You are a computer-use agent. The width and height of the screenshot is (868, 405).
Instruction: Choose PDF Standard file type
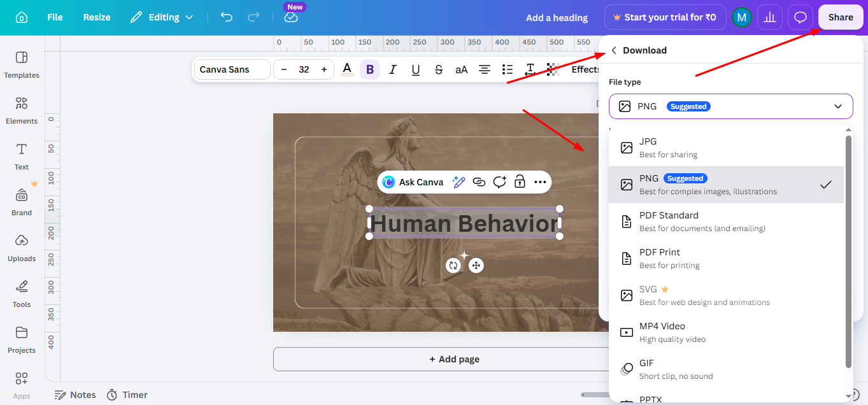(726, 222)
